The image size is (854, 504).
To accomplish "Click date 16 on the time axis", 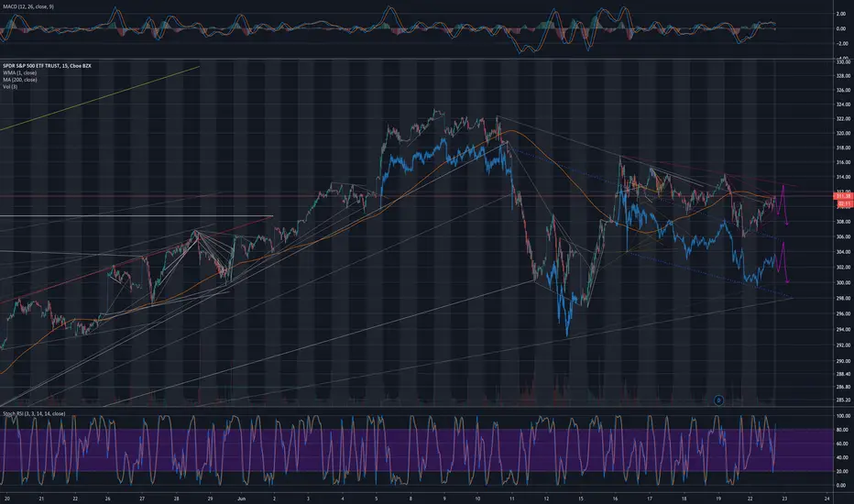I will pyautogui.click(x=615, y=498).
